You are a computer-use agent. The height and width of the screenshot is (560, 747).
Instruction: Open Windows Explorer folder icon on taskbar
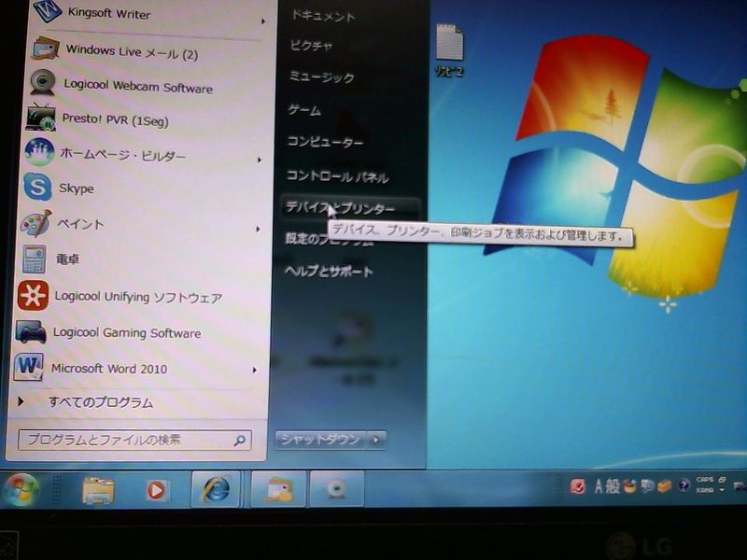98,491
